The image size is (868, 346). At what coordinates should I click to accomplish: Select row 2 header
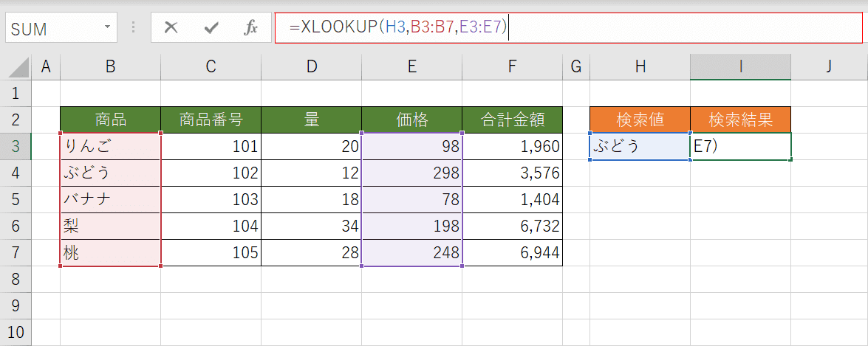coord(16,120)
